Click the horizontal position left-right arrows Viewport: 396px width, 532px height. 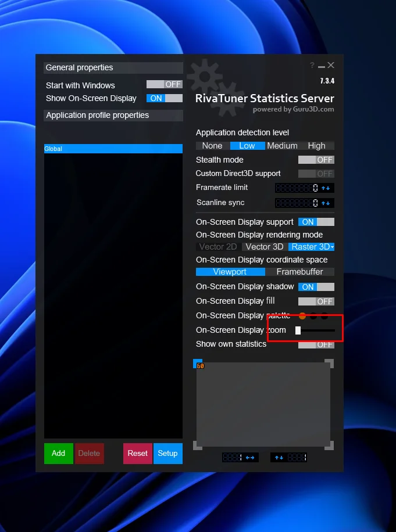(x=250, y=458)
